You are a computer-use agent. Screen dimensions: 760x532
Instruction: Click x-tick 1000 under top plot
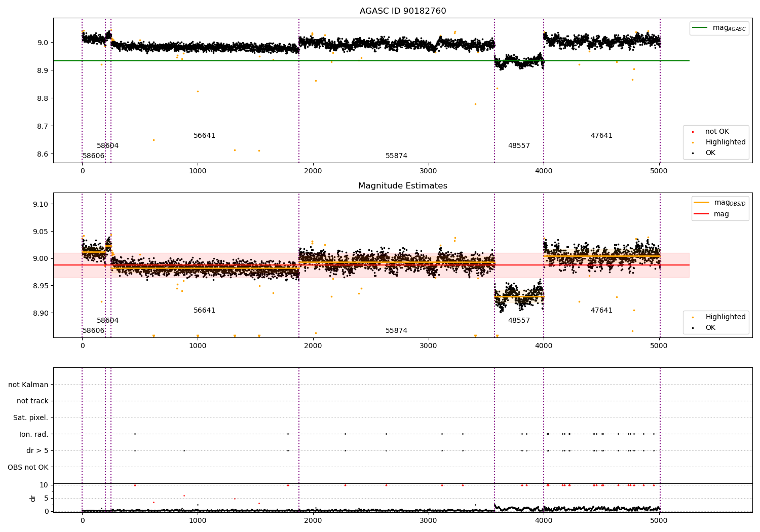[198, 171]
